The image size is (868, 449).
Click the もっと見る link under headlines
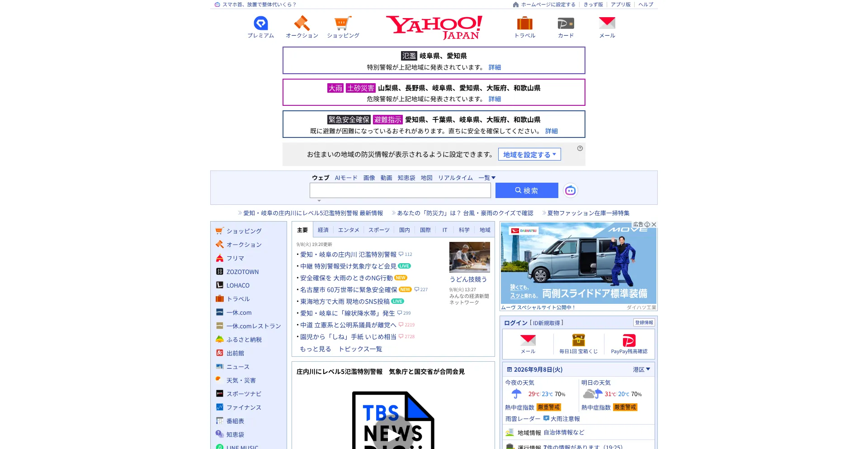click(316, 349)
